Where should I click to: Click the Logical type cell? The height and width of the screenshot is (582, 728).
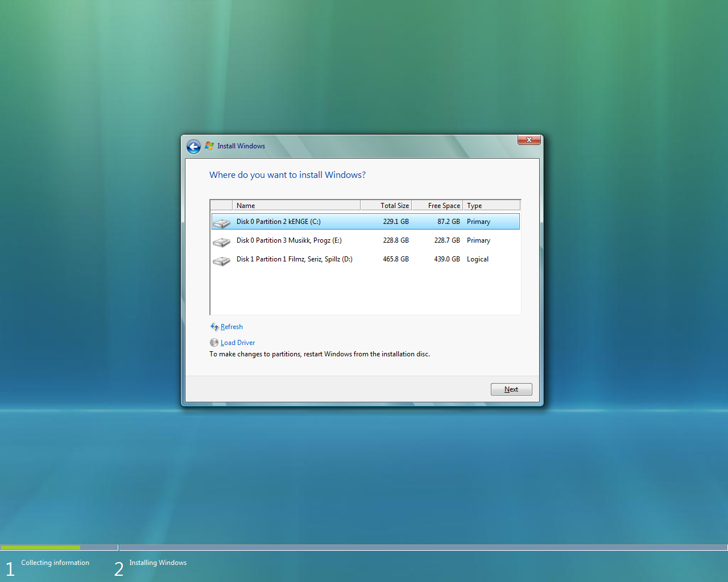(x=478, y=259)
